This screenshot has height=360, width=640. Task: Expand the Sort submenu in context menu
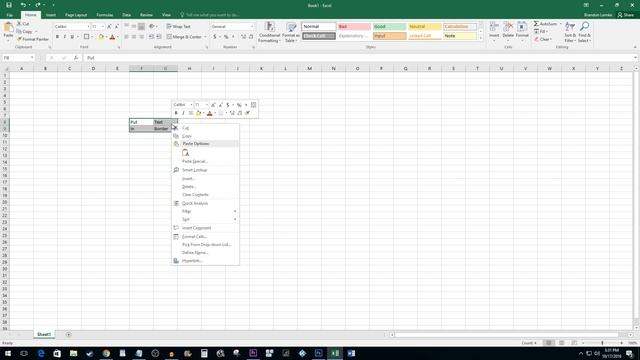pos(205,220)
